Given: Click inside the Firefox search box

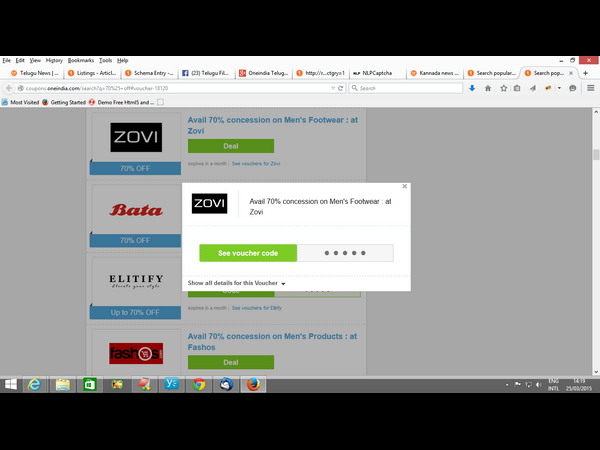Looking at the screenshot, I should tap(405, 88).
